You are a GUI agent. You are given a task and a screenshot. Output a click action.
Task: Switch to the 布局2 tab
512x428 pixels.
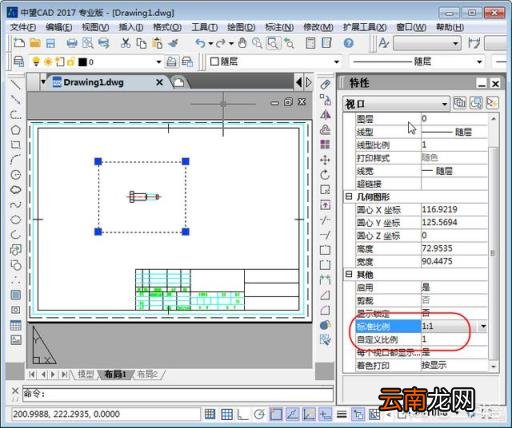click(x=147, y=374)
